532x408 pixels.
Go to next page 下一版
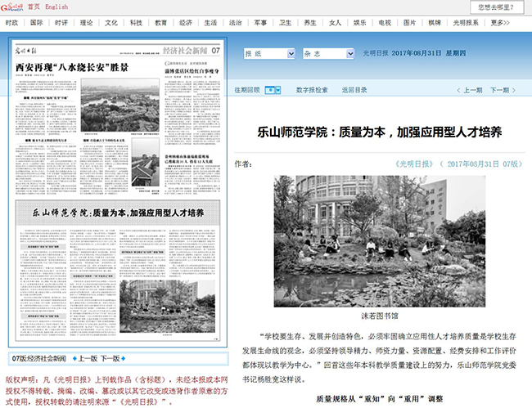point(110,358)
